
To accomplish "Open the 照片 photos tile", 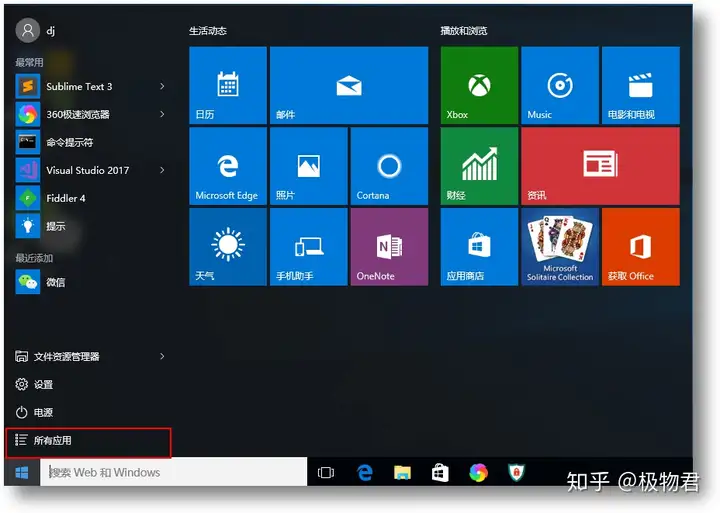I will (309, 166).
